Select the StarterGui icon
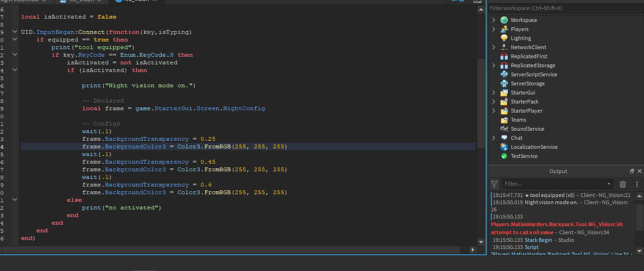 [504, 93]
